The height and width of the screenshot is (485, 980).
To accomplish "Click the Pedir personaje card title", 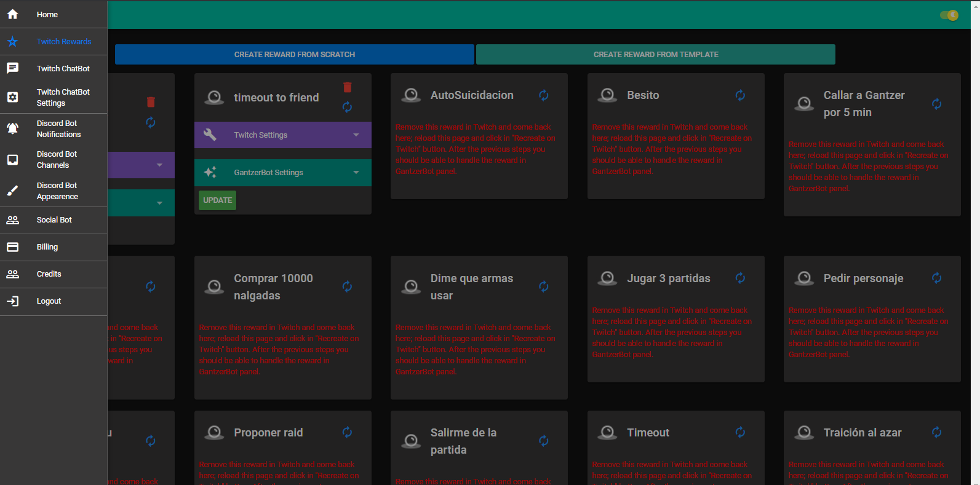I will [863, 278].
